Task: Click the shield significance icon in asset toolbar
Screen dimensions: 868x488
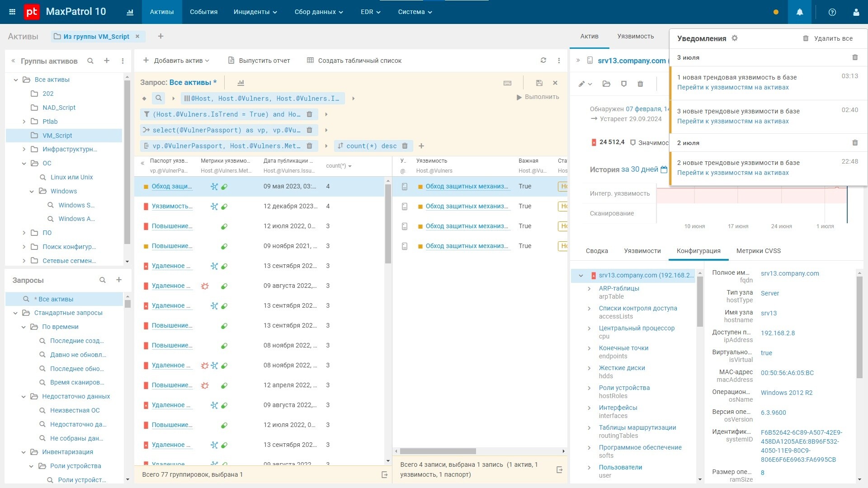Action: pyautogui.click(x=624, y=84)
